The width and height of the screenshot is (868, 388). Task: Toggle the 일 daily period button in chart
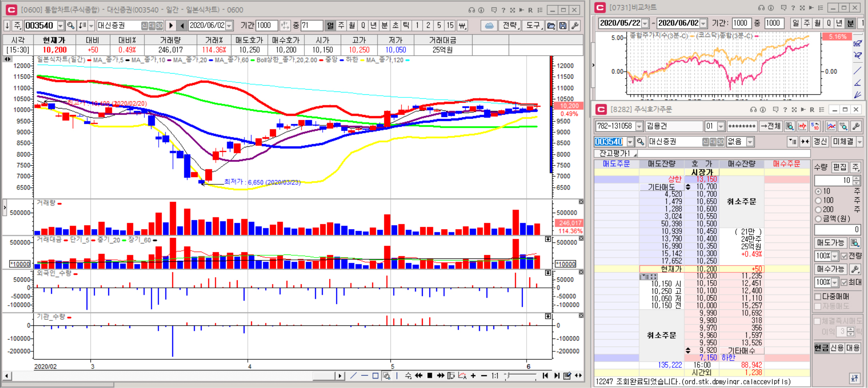(x=330, y=26)
